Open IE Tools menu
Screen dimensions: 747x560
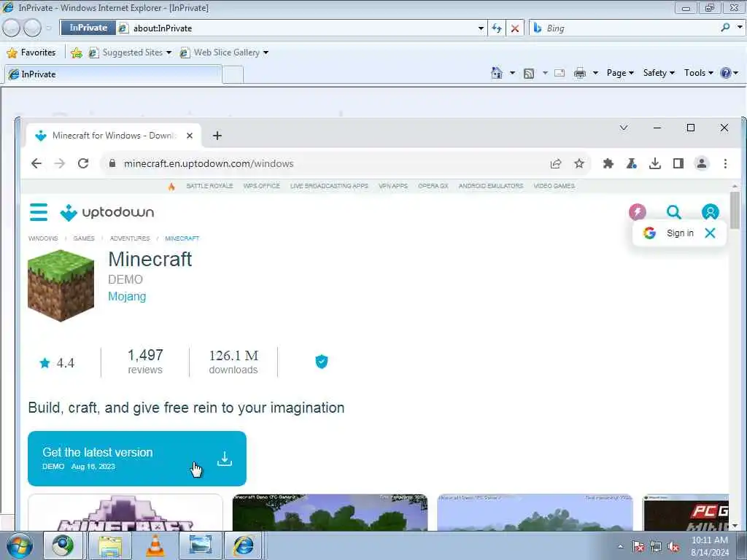698,73
